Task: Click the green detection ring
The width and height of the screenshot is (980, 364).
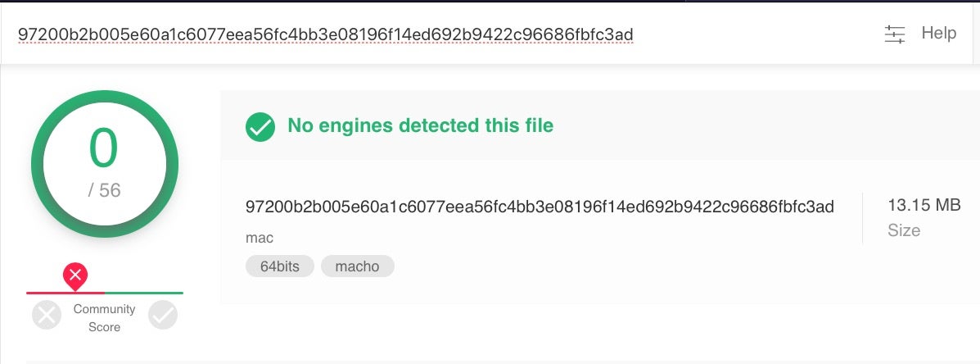Action: pyautogui.click(x=38, y=166)
